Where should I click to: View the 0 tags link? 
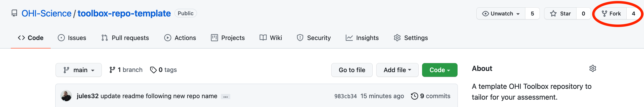click(x=163, y=70)
